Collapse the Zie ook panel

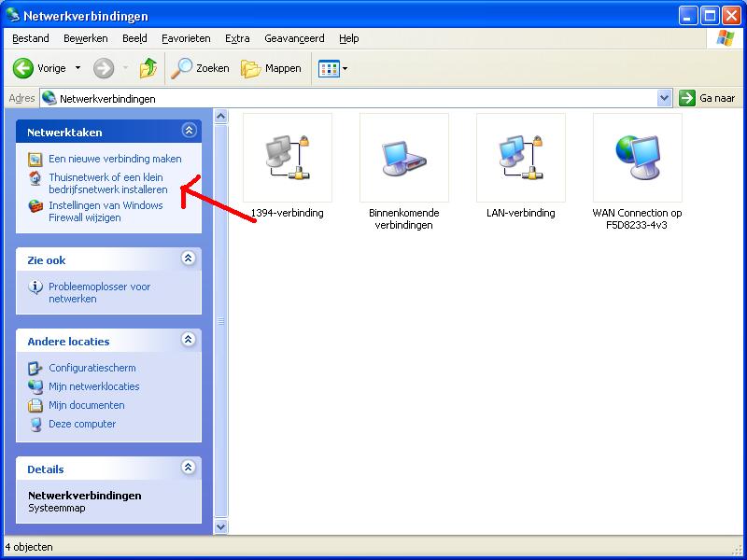(189, 259)
